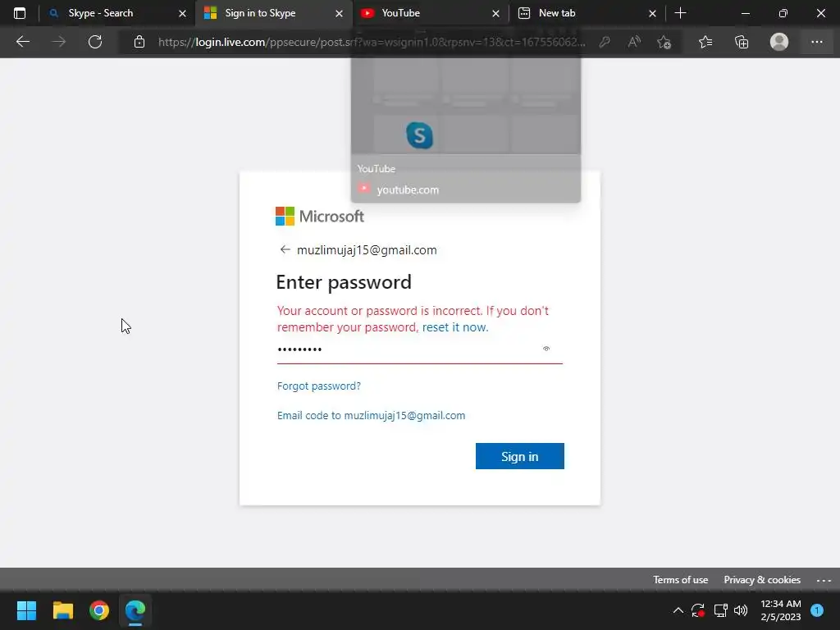Close the New tab tab
840x630 pixels.
[x=652, y=13]
